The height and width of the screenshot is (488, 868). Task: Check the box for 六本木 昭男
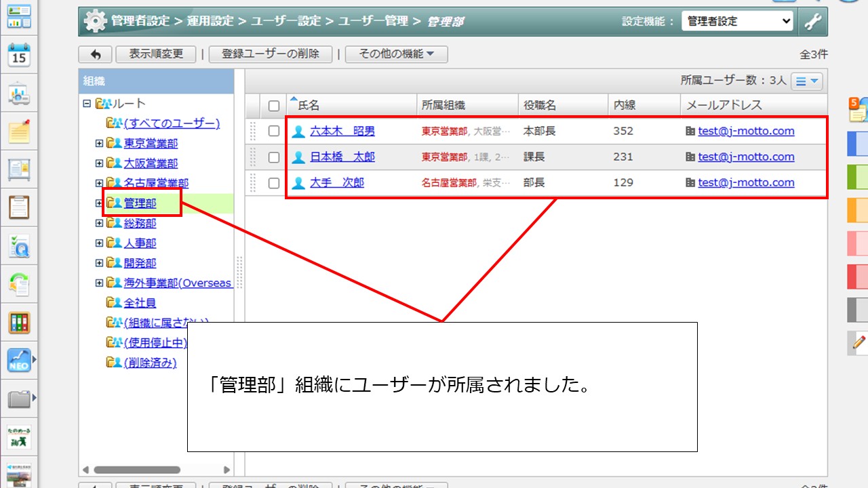click(x=274, y=131)
